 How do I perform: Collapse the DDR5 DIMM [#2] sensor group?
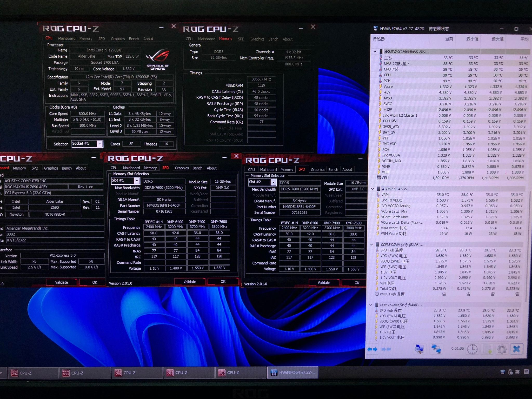tap(371, 305)
